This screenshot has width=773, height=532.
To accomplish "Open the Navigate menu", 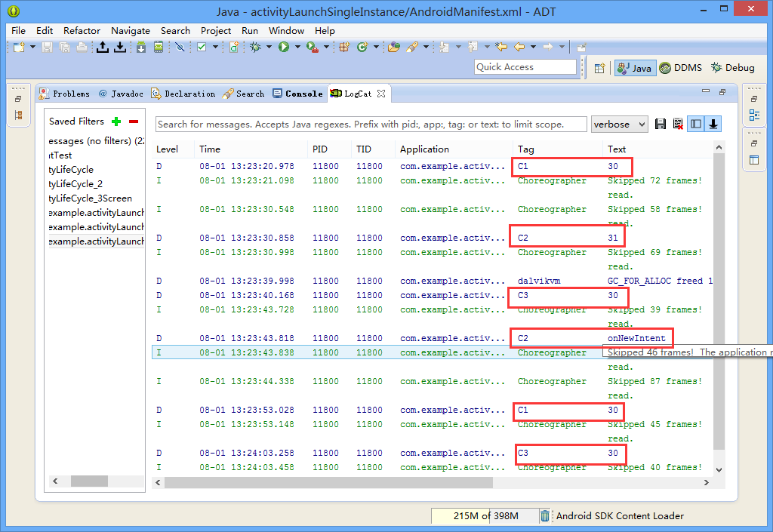I will pyautogui.click(x=131, y=30).
